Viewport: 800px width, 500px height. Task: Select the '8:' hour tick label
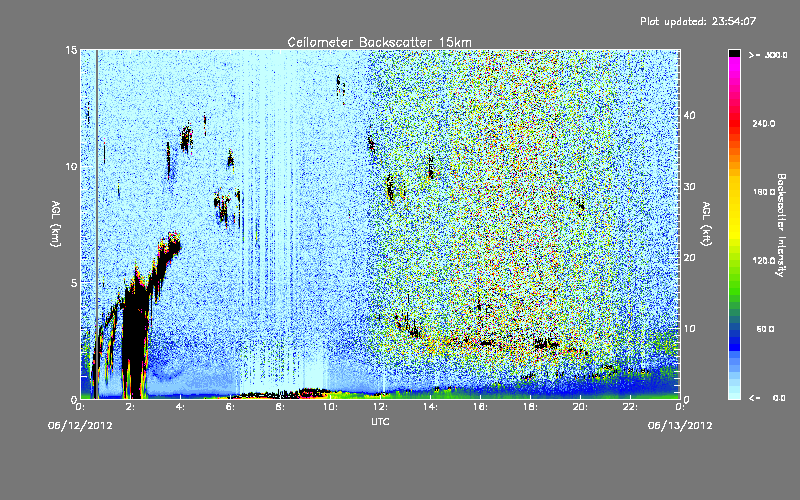280,407
